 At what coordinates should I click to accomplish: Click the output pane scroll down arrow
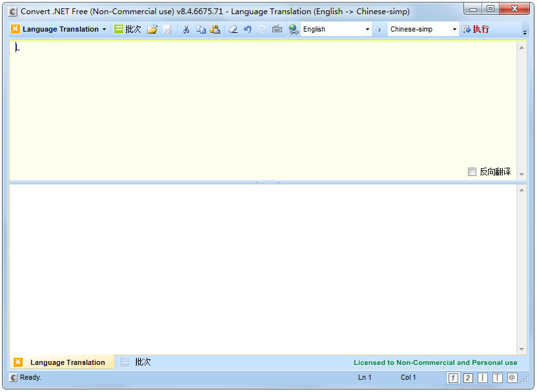point(522,349)
